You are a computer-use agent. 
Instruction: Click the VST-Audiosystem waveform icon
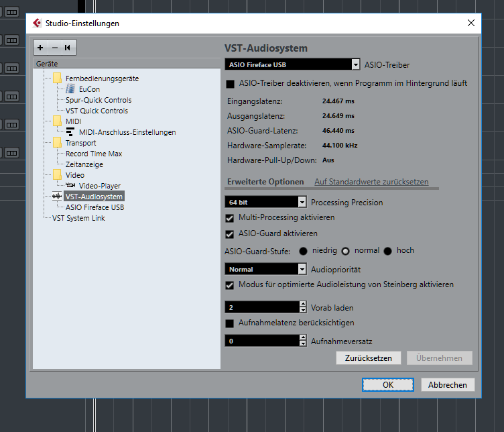coord(56,197)
